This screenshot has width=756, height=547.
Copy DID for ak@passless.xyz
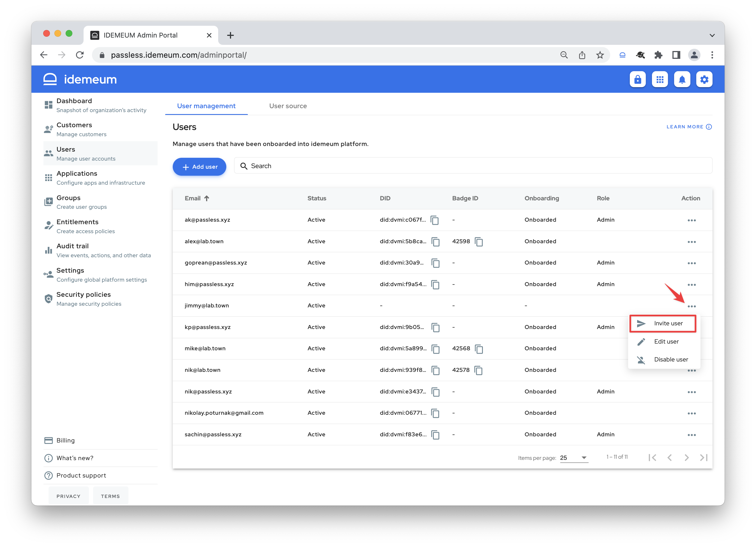coord(435,220)
